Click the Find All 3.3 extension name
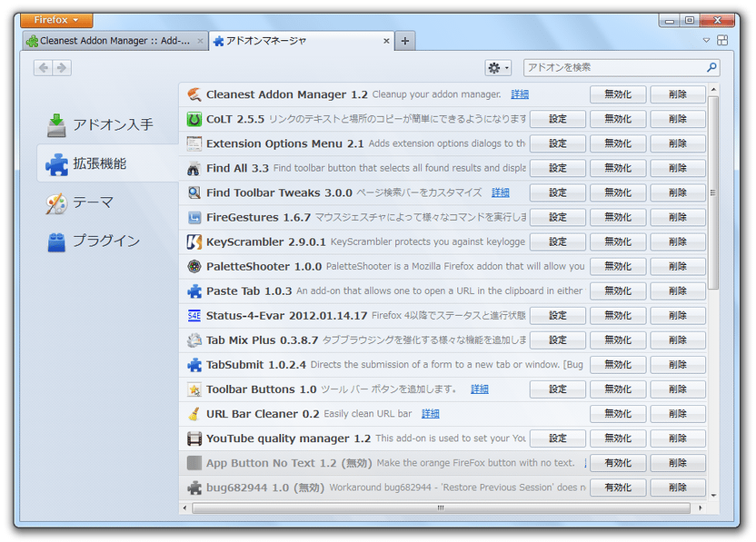The height and width of the screenshot is (542, 756). click(x=237, y=168)
